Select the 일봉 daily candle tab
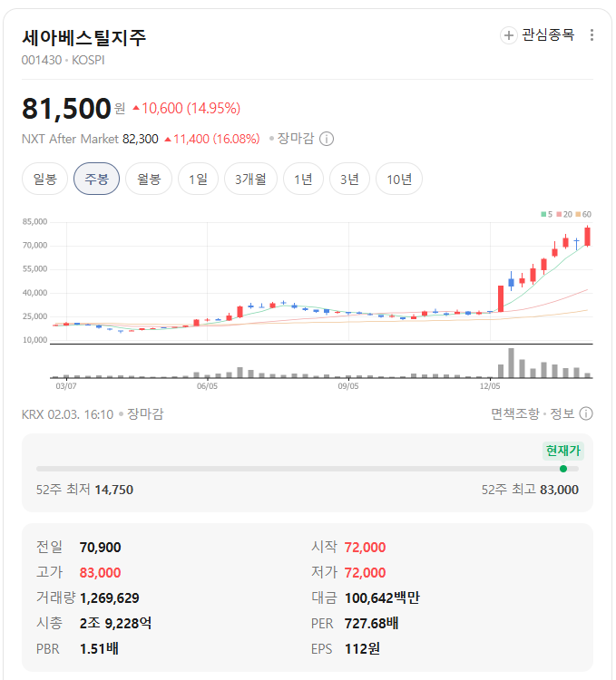Viewport: 616px width, 680px height. tap(44, 179)
